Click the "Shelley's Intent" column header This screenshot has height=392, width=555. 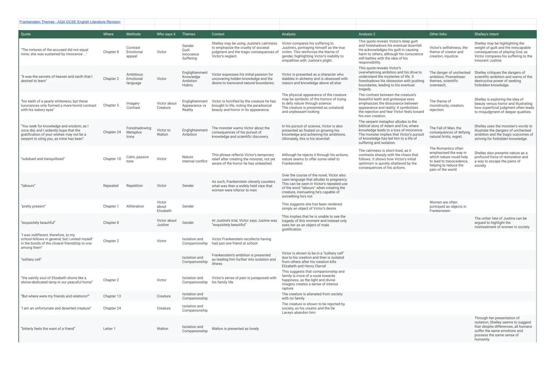click(x=486, y=34)
